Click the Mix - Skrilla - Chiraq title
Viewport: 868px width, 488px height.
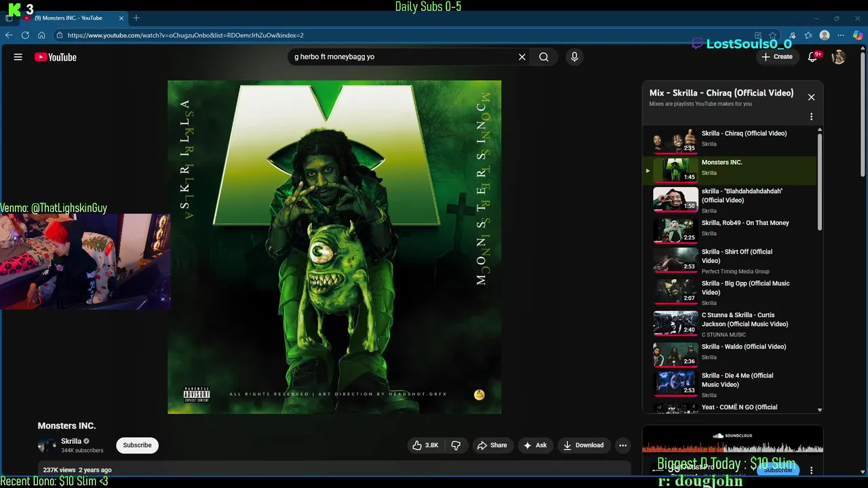click(722, 93)
